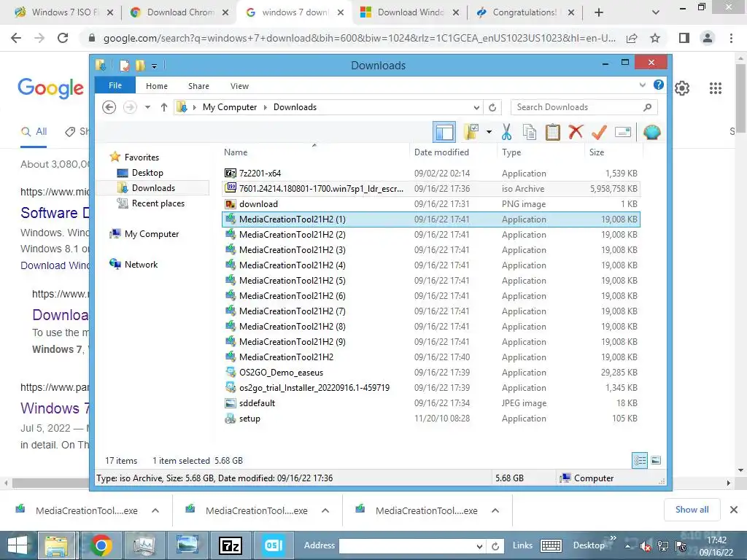Screen dimensions: 747x560
Task: Click the Rename icon in Downloads toolbar
Action: click(623, 132)
